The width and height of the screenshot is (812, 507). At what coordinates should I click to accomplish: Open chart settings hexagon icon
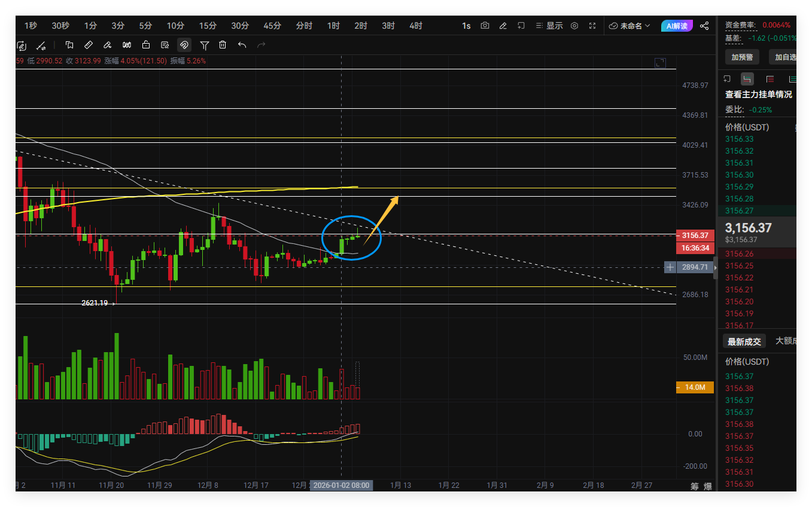tap(574, 26)
